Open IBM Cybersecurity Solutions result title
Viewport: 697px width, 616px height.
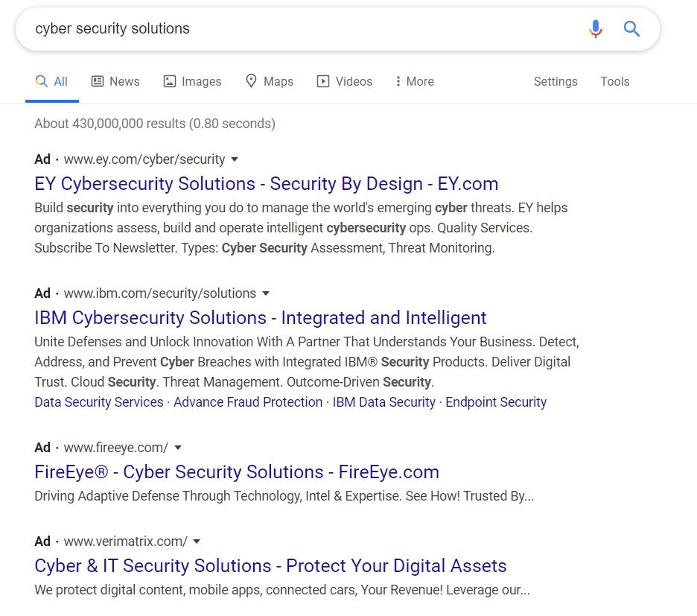point(261,318)
